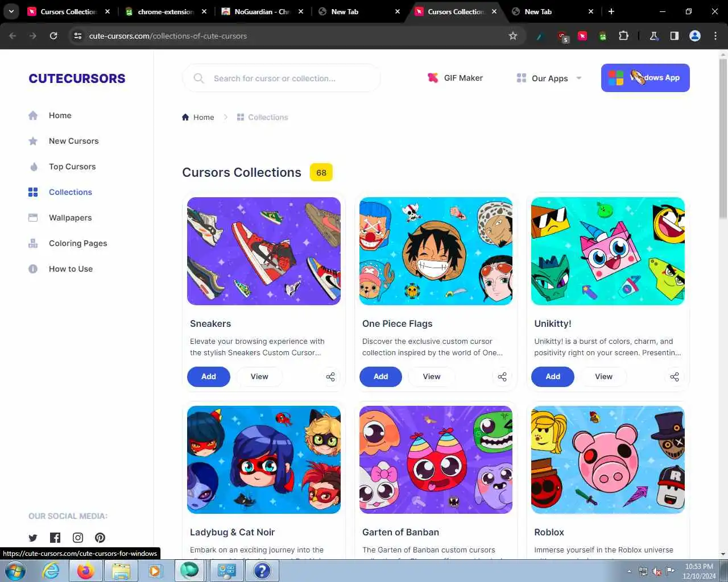Click the browser address bar URL

[168, 36]
